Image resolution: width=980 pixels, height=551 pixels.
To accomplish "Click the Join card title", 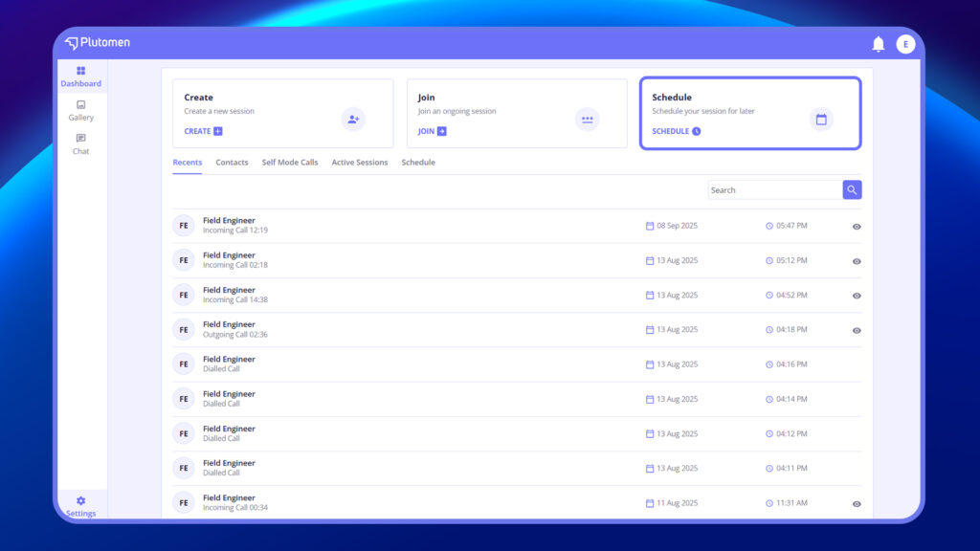I will pos(426,98).
